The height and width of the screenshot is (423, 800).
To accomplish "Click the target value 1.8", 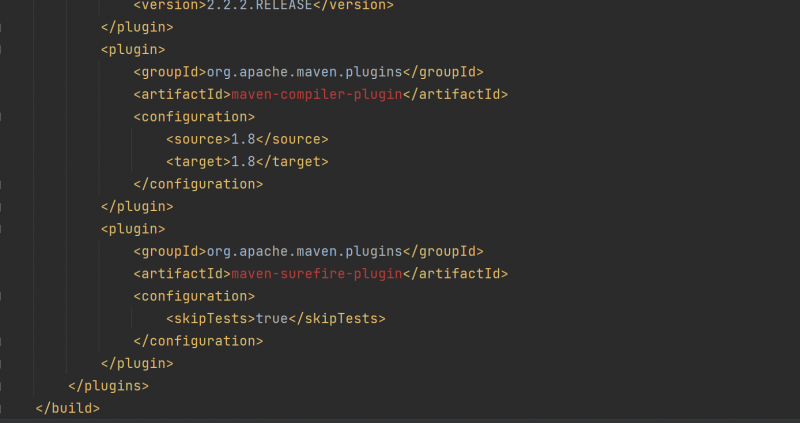I will coord(243,161).
